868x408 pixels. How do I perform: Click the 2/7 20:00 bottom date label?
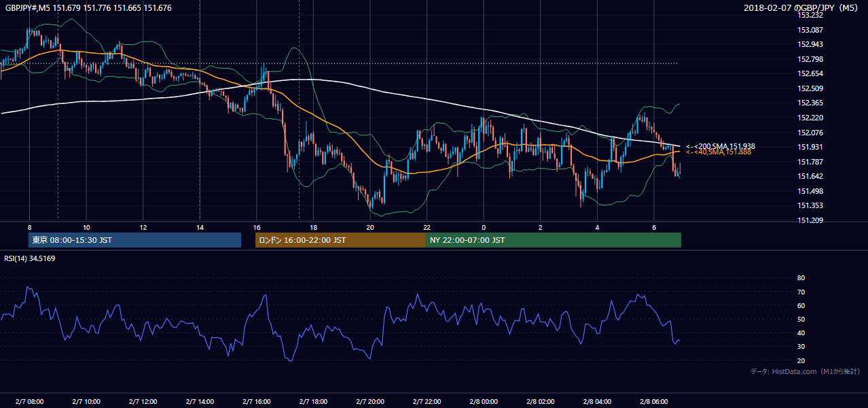click(370, 402)
